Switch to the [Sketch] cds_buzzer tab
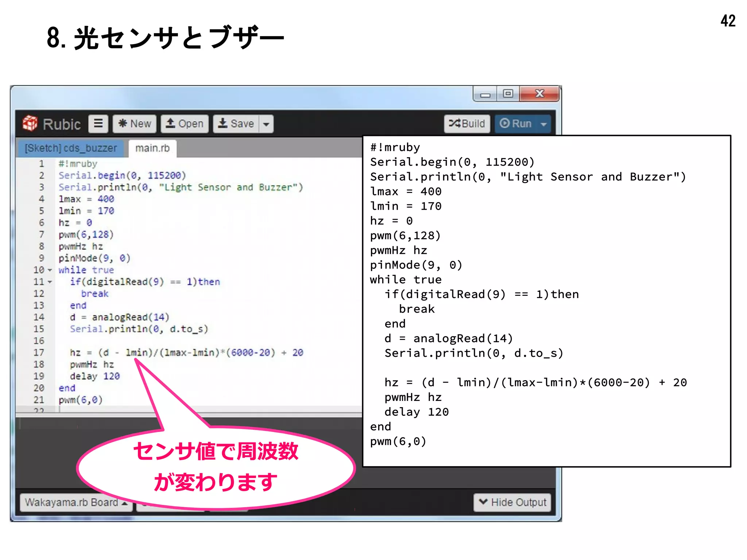The height and width of the screenshot is (560, 747). [x=71, y=148]
